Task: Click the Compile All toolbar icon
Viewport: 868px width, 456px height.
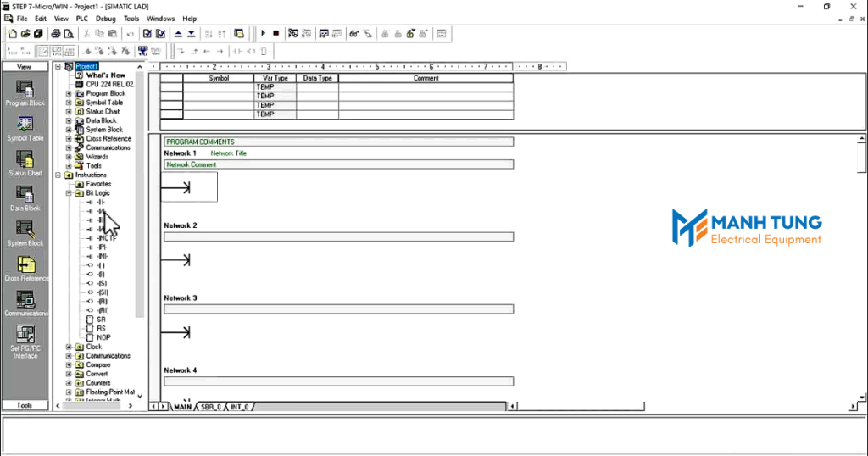Action: click(160, 34)
